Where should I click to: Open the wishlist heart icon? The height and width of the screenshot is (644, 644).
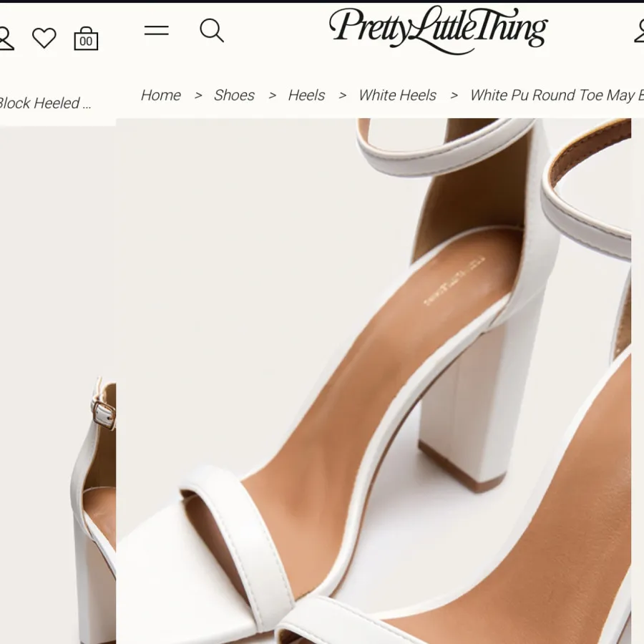pyautogui.click(x=44, y=38)
